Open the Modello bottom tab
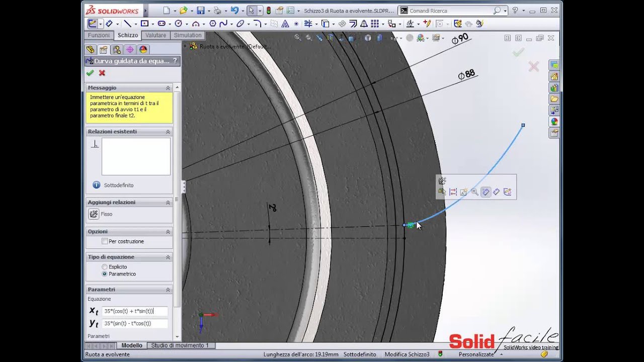This screenshot has height=362, width=644. (x=132, y=345)
